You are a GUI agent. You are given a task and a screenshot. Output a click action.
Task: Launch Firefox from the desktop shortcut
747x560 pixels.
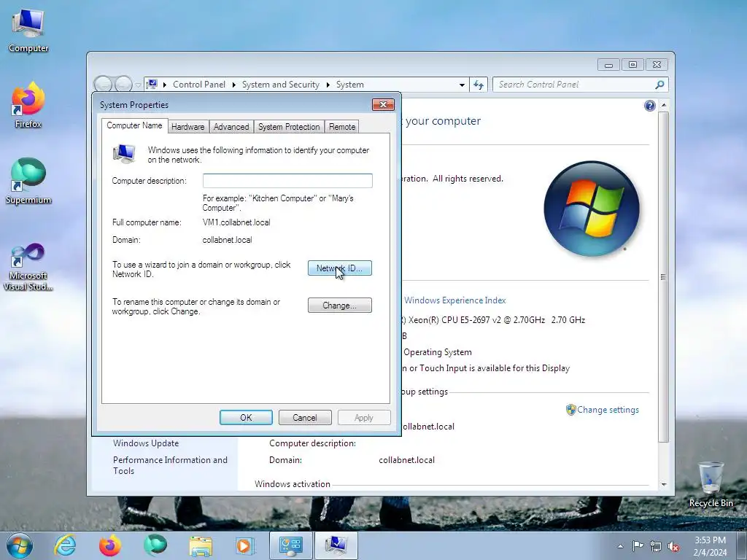(28, 105)
